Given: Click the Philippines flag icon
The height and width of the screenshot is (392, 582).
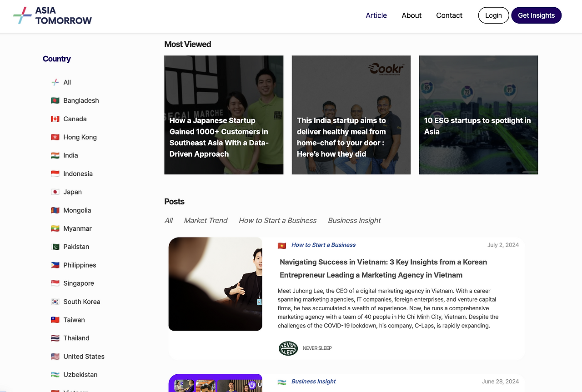Looking at the screenshot, I should (x=55, y=265).
